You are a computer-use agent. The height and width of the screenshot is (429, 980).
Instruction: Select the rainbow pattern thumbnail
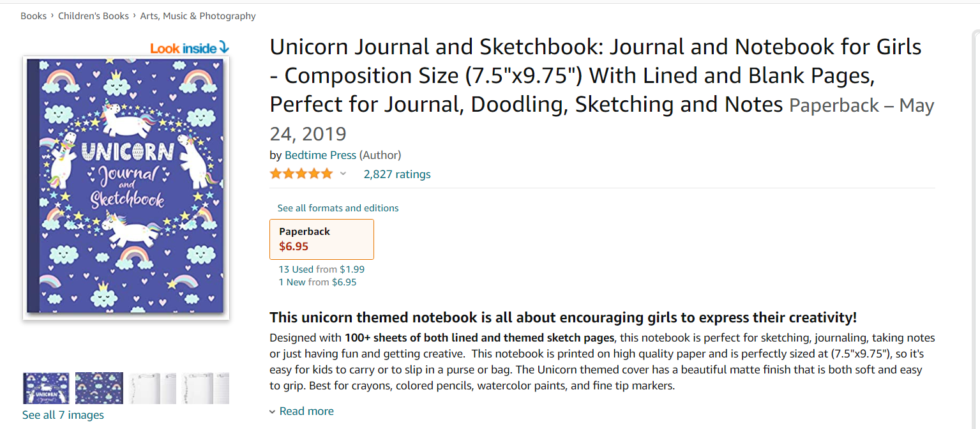tap(99, 388)
